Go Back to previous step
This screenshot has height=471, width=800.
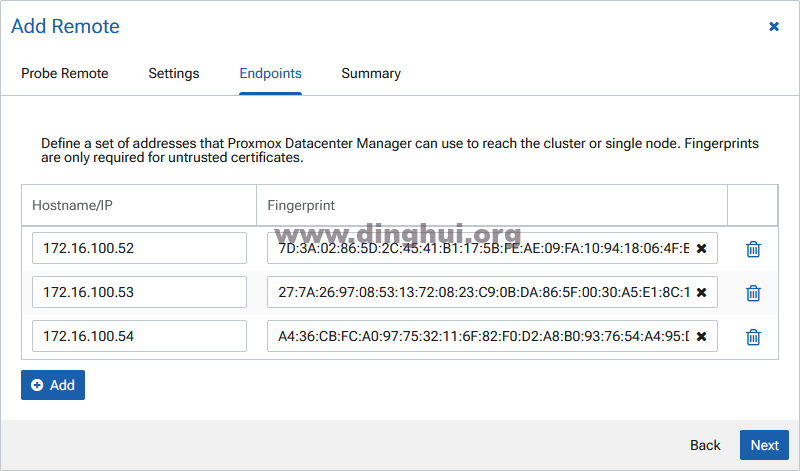point(705,445)
